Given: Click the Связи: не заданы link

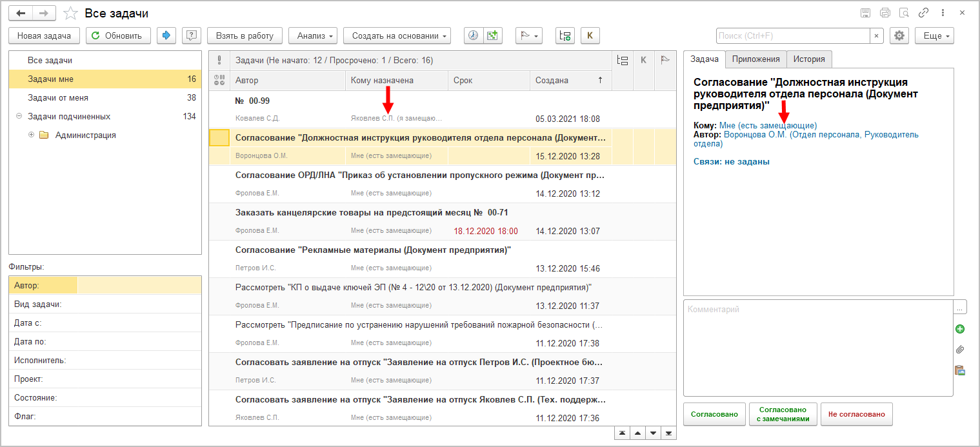Looking at the screenshot, I should [x=732, y=162].
